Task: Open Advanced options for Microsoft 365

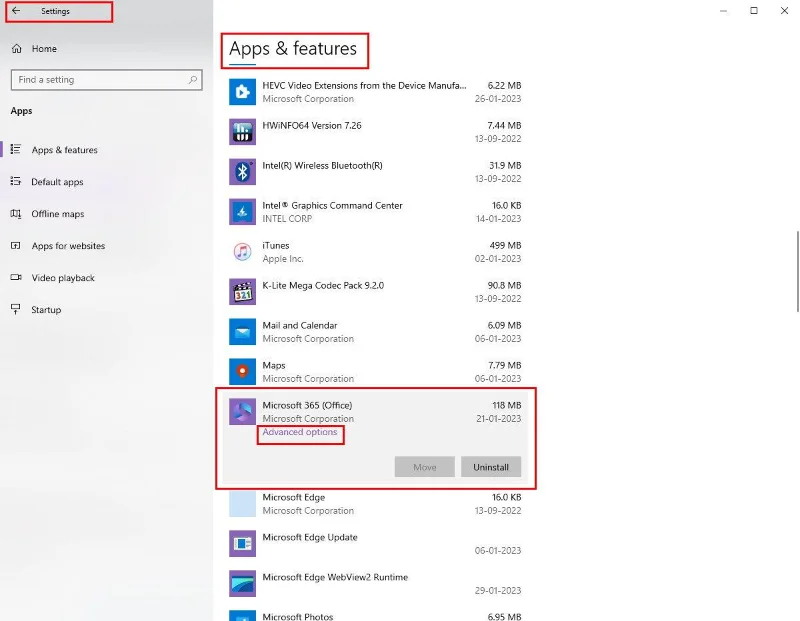Action: coord(300,433)
